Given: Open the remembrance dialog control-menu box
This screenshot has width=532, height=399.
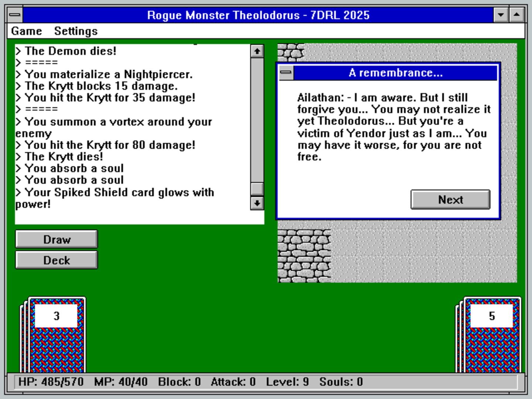Looking at the screenshot, I should pos(286,73).
